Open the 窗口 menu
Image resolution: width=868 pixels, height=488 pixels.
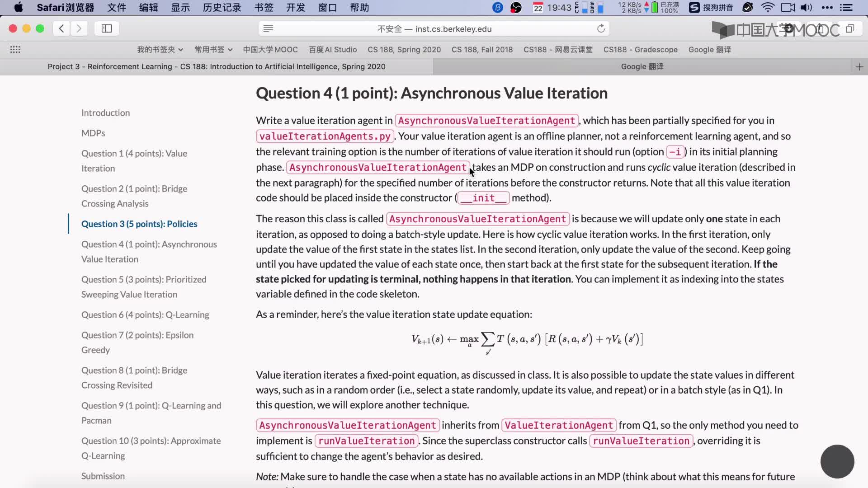328,7
